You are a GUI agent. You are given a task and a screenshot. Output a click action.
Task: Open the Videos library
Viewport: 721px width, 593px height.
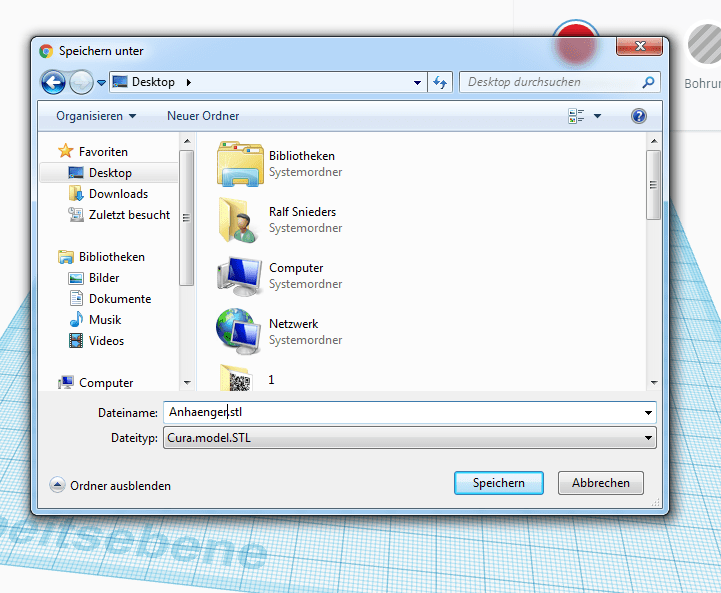click(x=106, y=341)
